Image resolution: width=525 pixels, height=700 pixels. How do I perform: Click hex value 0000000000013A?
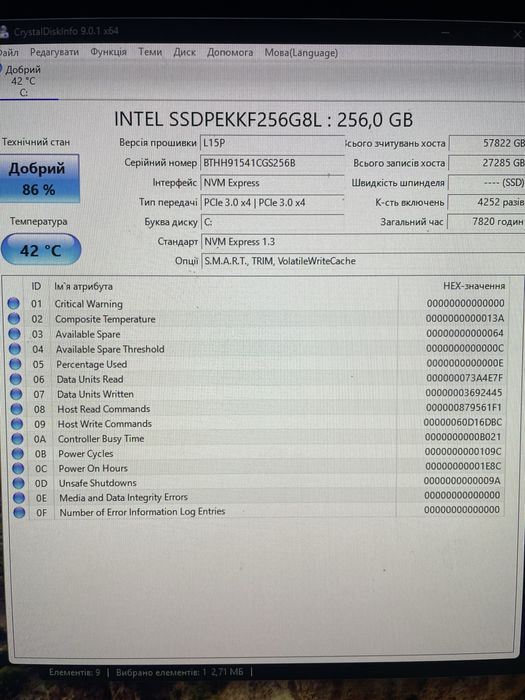coord(465,318)
